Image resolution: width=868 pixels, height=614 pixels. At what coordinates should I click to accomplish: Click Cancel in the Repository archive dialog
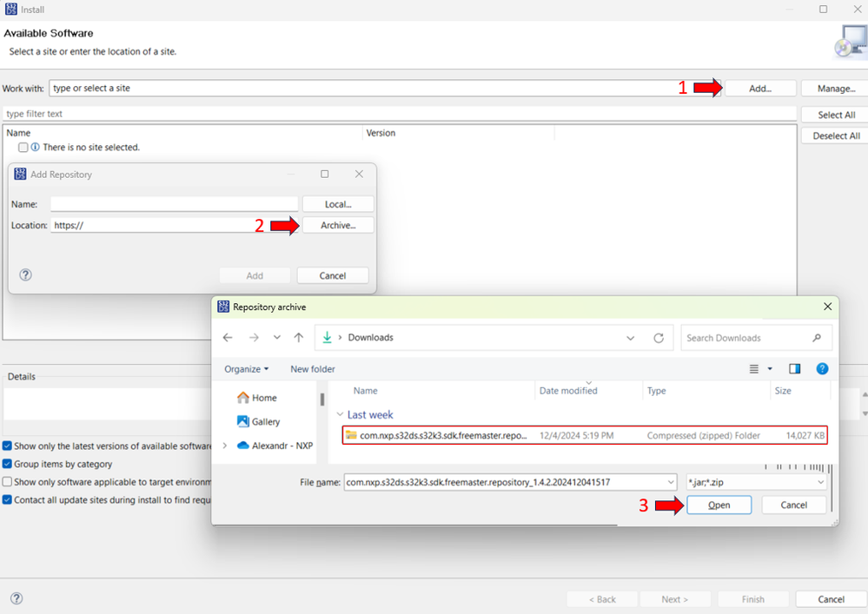(794, 505)
